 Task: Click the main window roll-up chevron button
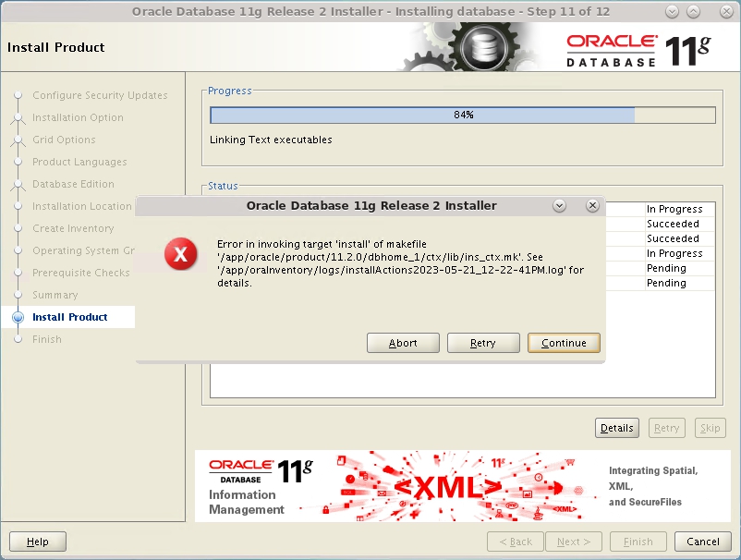click(693, 12)
